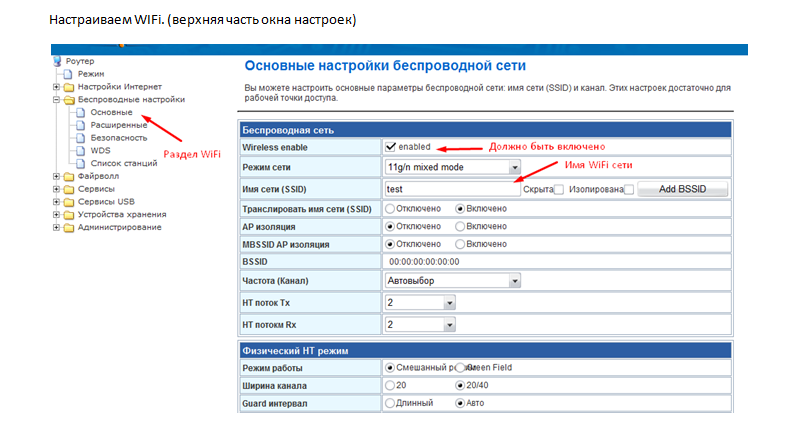Select Отключено for Транслировать имя сети
The image size is (794, 424).
(390, 209)
